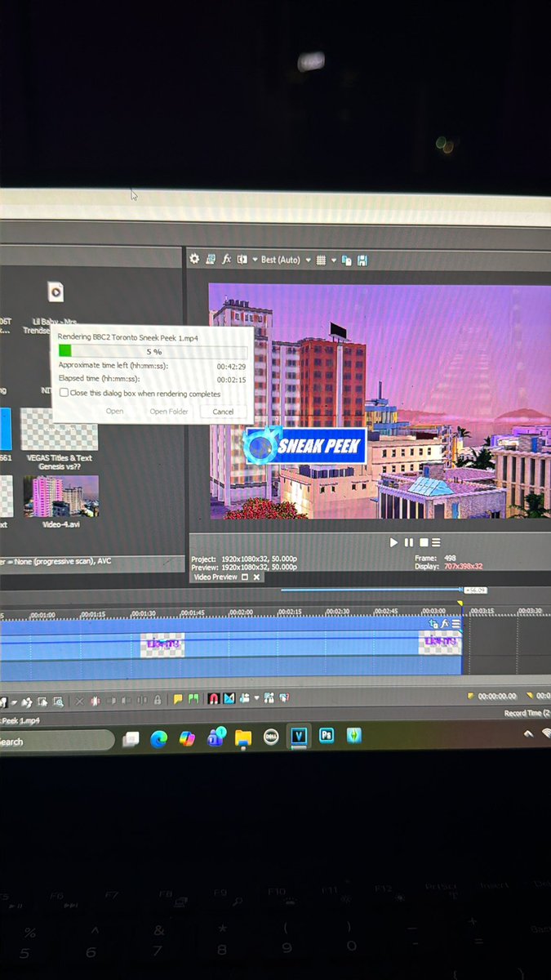
Task: Toggle the overlays grid icon
Action: pyautogui.click(x=322, y=260)
